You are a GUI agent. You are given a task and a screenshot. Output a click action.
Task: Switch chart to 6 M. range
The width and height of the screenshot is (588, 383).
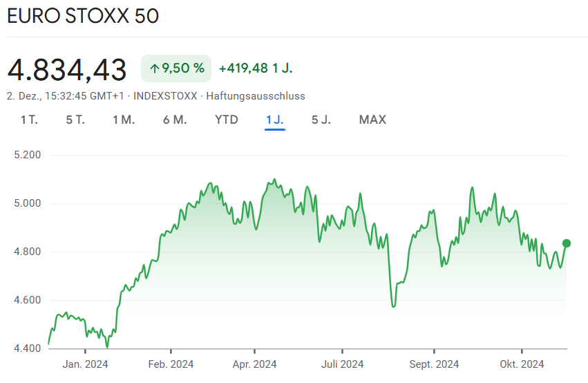pos(175,120)
